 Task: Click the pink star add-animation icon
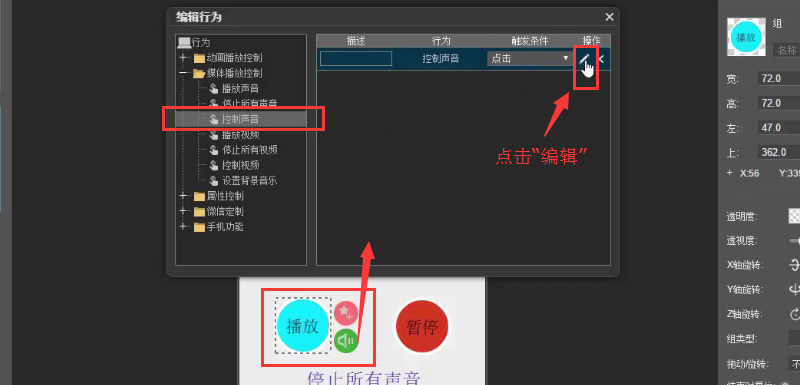point(346,313)
